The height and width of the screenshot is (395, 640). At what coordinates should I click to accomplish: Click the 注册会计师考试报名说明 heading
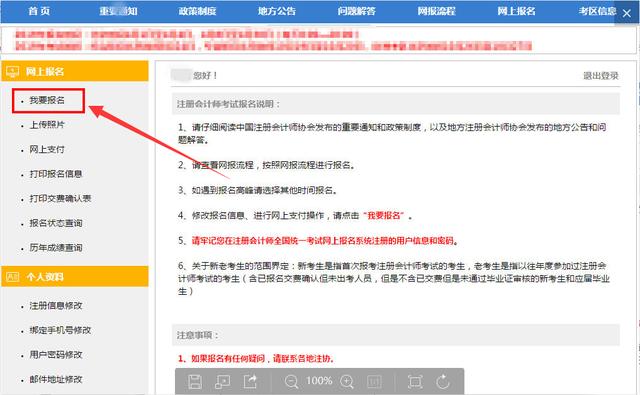point(229,104)
